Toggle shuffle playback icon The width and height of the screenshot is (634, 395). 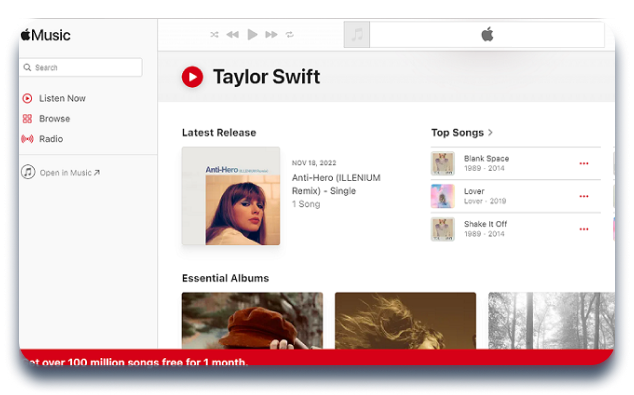click(x=214, y=35)
